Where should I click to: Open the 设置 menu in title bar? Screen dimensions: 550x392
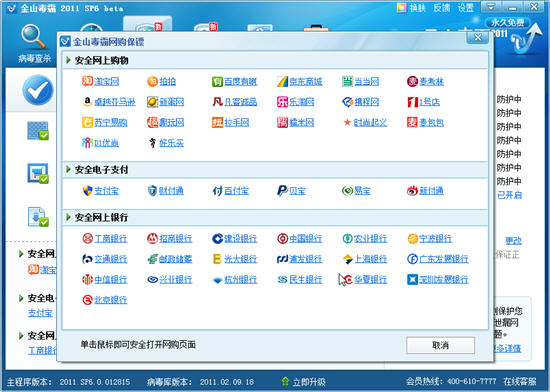465,8
